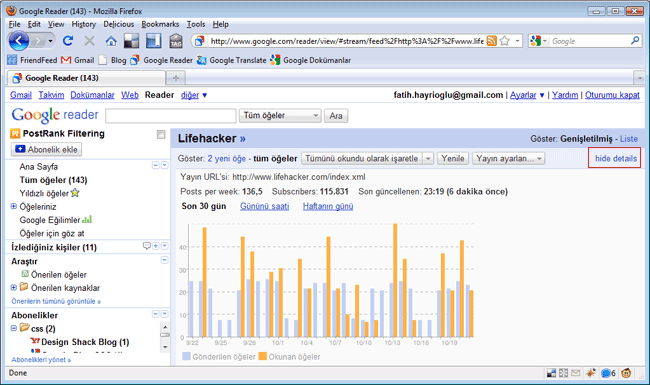Screen dimensions: 650x385
Task: Open the History menu
Action: pyautogui.click(x=83, y=24)
